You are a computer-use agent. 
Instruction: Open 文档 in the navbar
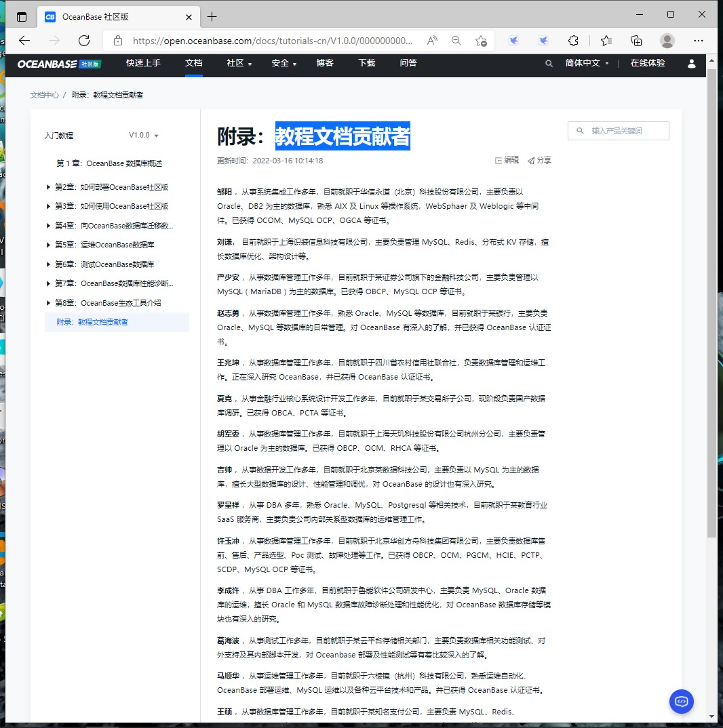point(194,63)
